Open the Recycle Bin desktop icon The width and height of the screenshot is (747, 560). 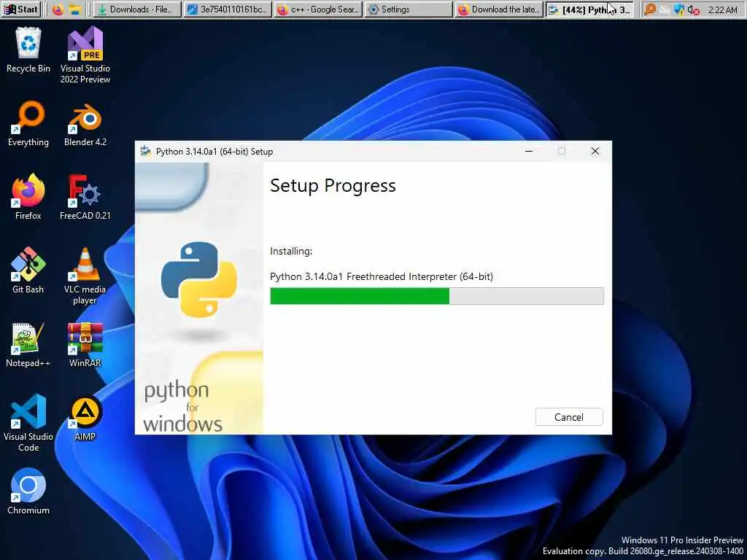(28, 50)
